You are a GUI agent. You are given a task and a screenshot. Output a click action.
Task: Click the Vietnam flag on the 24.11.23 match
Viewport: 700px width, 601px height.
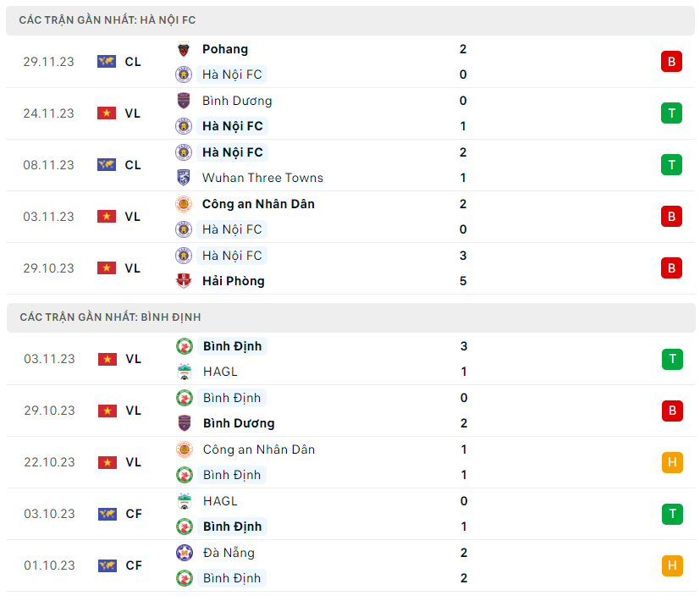point(107,113)
